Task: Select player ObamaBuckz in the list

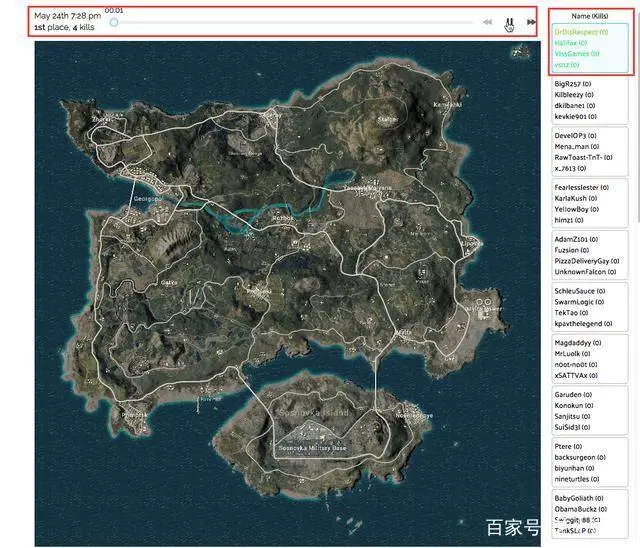Action: [x=580, y=509]
